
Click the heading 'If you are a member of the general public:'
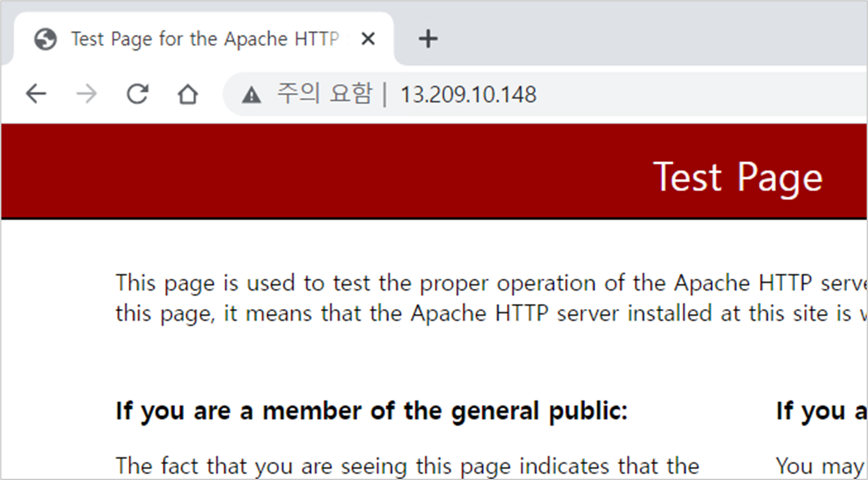click(371, 412)
